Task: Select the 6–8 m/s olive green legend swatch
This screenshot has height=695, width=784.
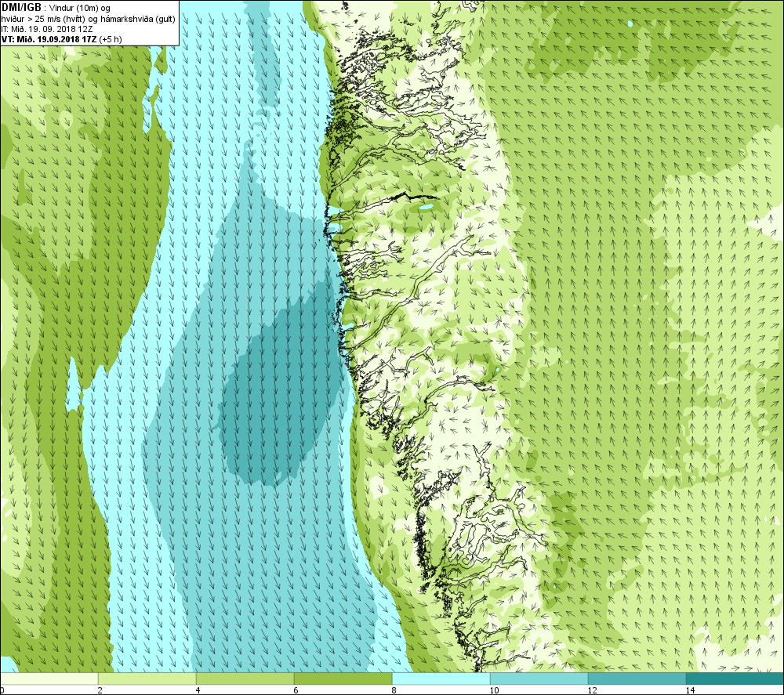Action: click(x=343, y=679)
